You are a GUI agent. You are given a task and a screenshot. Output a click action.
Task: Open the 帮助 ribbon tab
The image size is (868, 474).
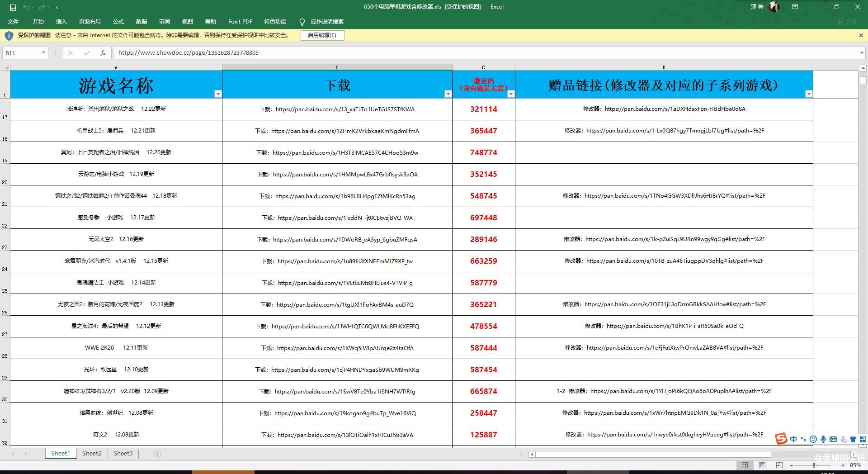pyautogui.click(x=210, y=21)
